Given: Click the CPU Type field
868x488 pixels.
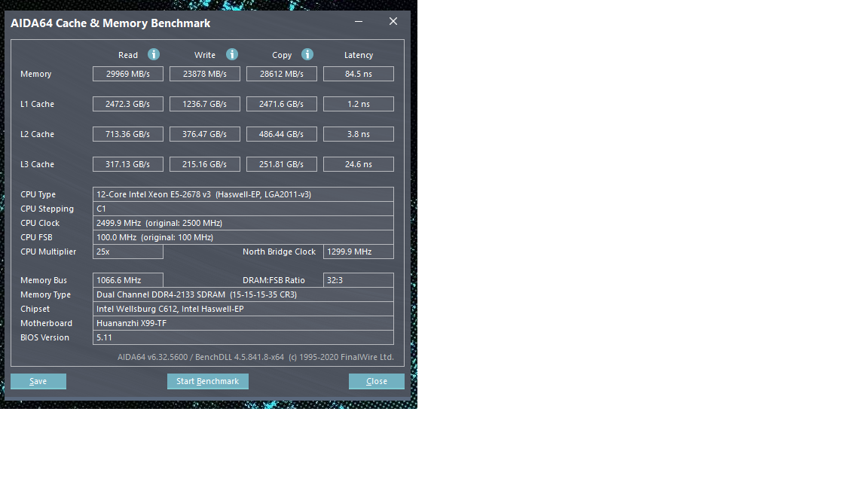Looking at the screenshot, I should point(243,194).
